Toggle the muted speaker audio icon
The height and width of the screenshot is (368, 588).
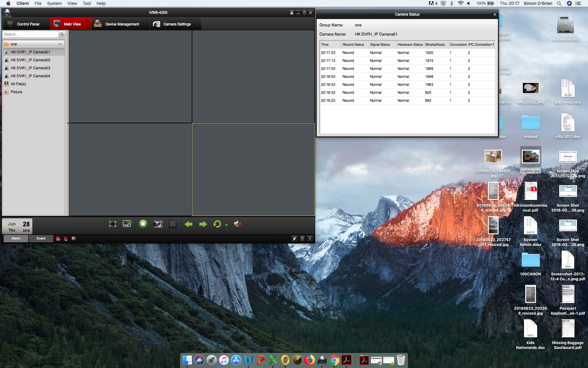[238, 224]
